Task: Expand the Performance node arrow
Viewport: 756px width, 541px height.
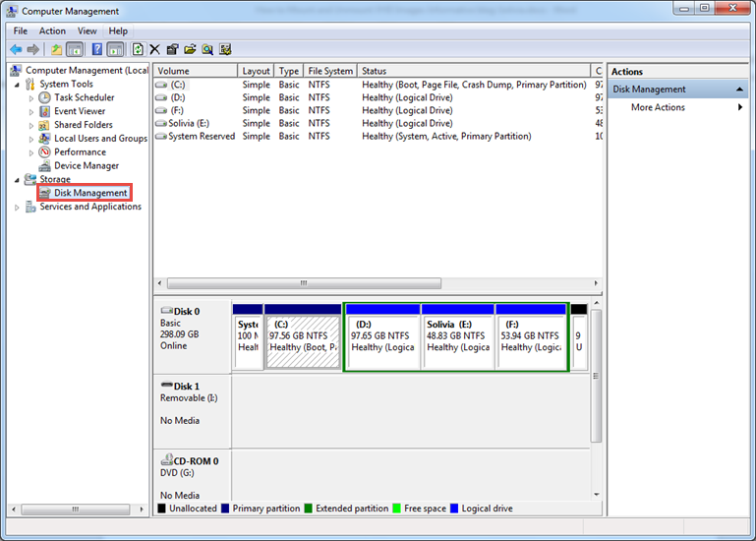Action: click(x=31, y=152)
